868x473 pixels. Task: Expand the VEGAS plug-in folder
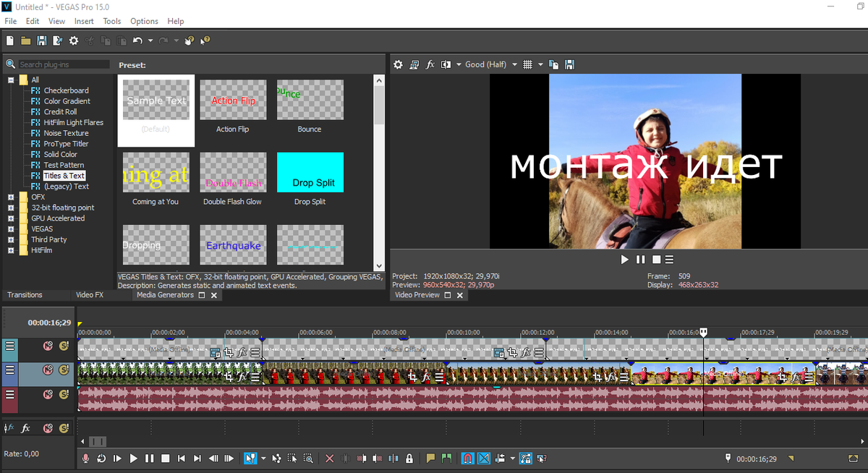tap(11, 229)
